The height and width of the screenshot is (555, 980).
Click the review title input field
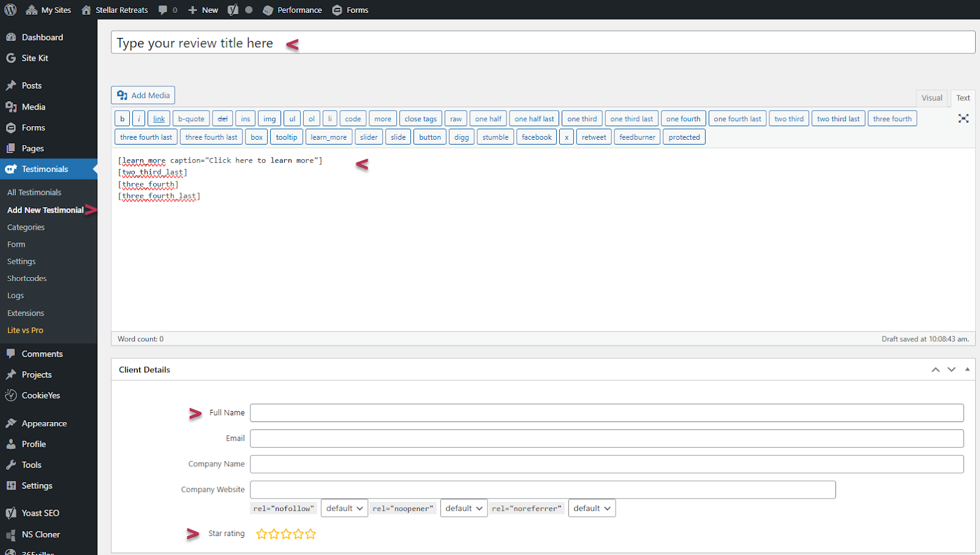(543, 42)
